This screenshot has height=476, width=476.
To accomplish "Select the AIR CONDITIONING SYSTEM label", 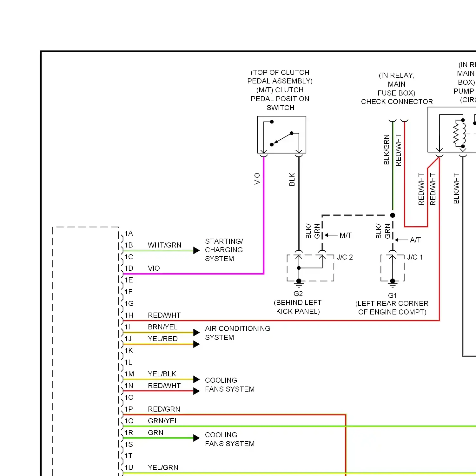I will coord(238,333).
